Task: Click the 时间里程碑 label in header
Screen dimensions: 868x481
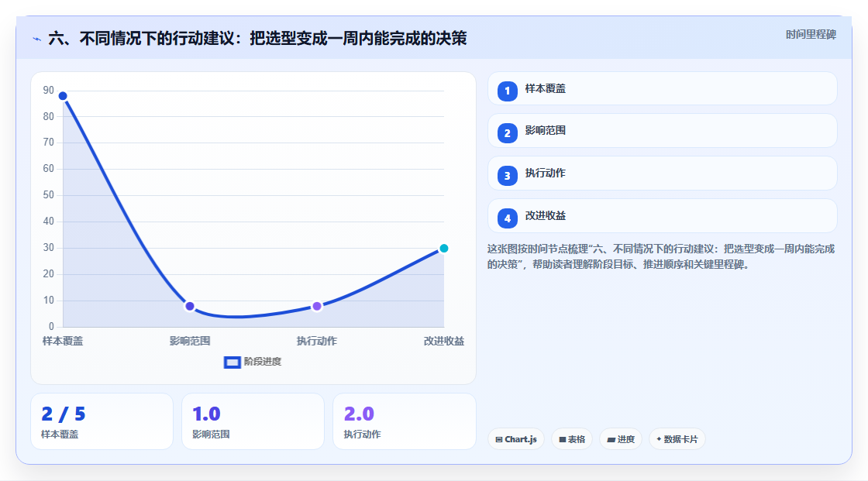Action: [811, 34]
